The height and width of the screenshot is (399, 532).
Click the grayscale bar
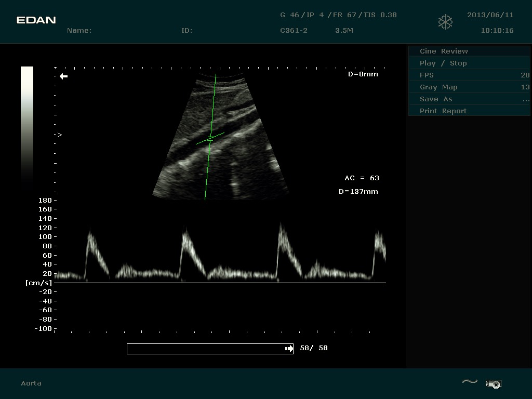pos(27,125)
